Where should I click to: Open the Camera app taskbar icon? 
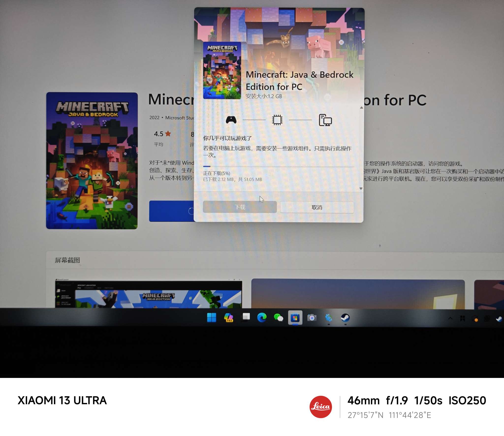pyautogui.click(x=312, y=318)
